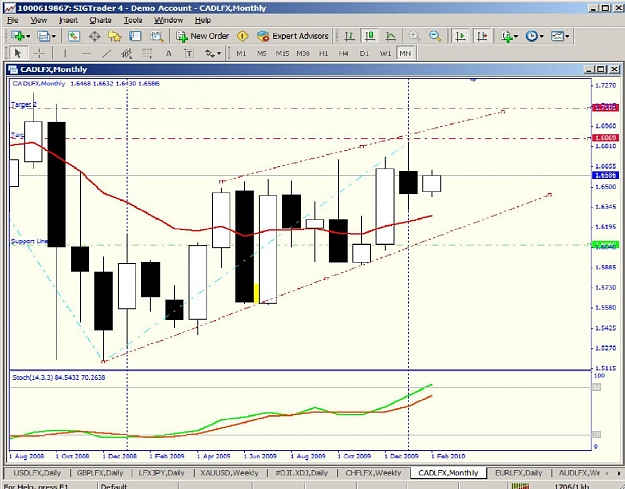The width and height of the screenshot is (625, 489).
Task: Show the Navigator panel icon
Action: pos(115,36)
